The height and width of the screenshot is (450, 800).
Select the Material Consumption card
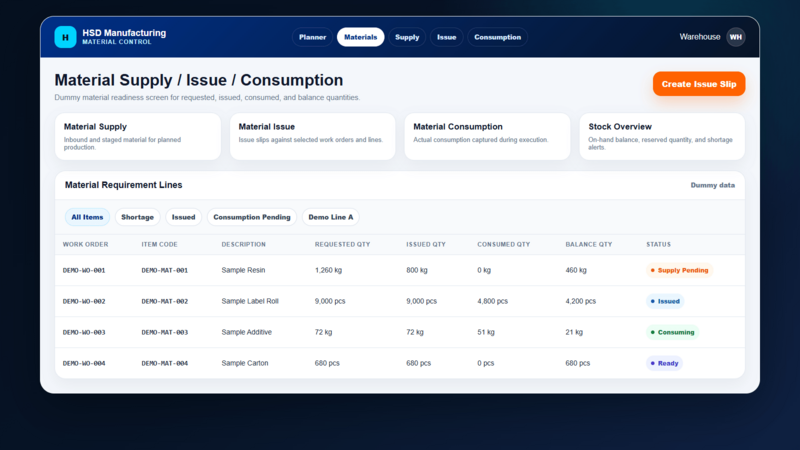point(487,137)
